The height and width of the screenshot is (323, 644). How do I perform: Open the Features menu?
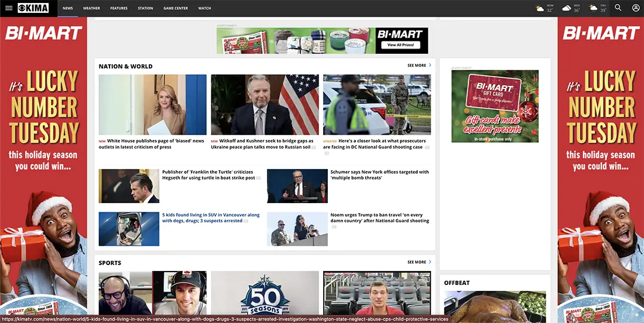pos(119,8)
